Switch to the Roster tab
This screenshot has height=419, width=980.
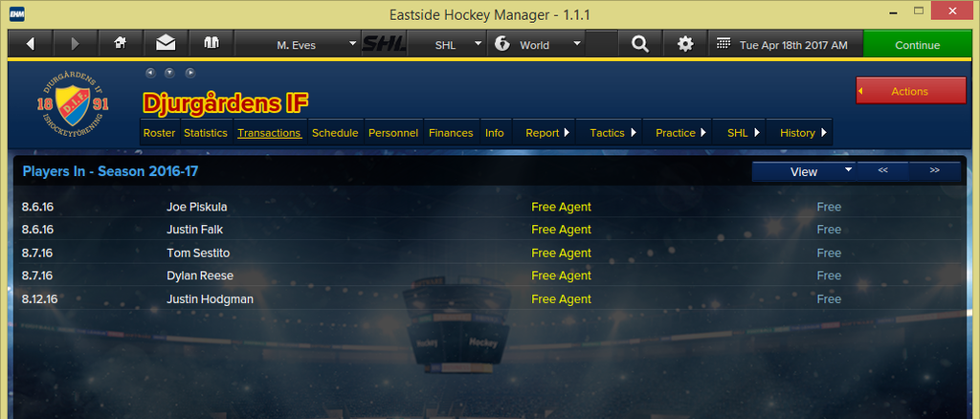click(160, 132)
